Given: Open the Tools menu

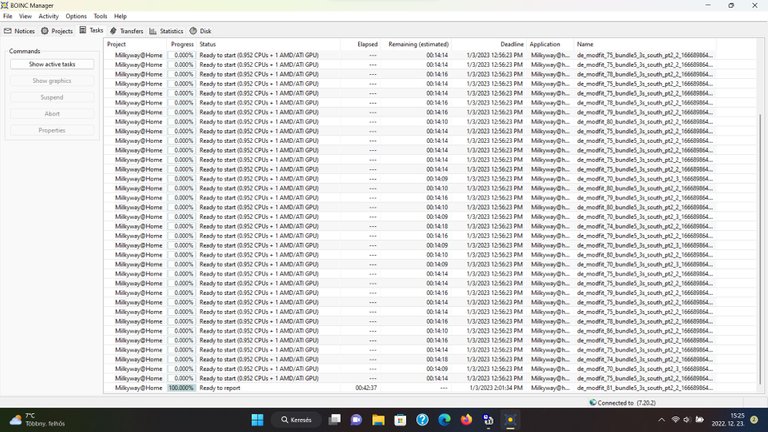Looking at the screenshot, I should pyautogui.click(x=100, y=16).
